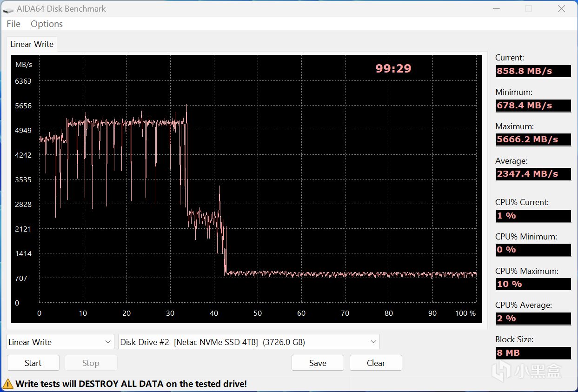
Task: Click the Block Size 8 MB field
Action: click(533, 353)
